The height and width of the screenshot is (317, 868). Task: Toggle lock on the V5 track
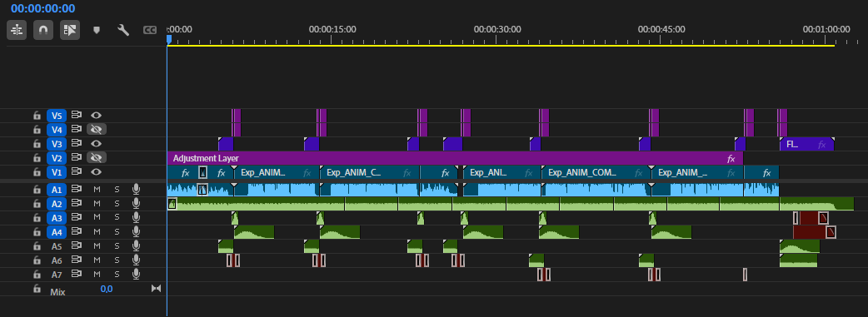coord(37,116)
